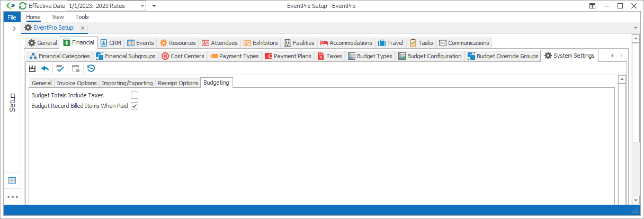Open the General settings sub-tab
Viewport: 644px width, 219px height.
pyautogui.click(x=42, y=83)
